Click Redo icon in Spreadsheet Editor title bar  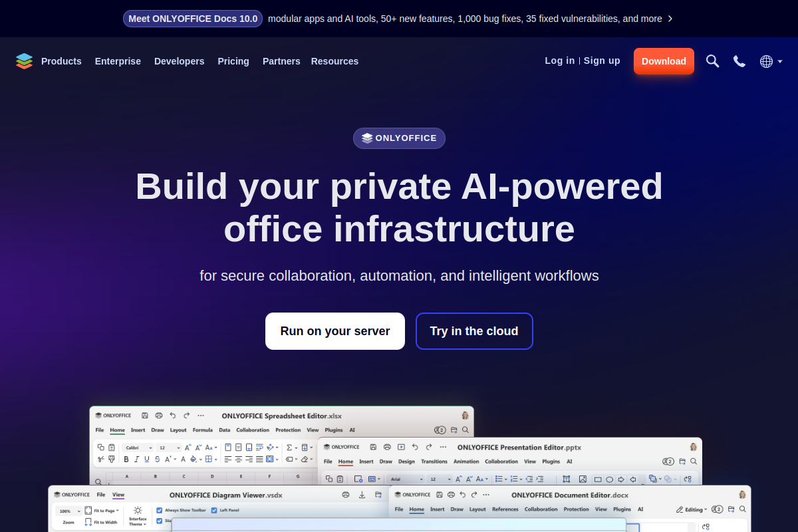187,415
